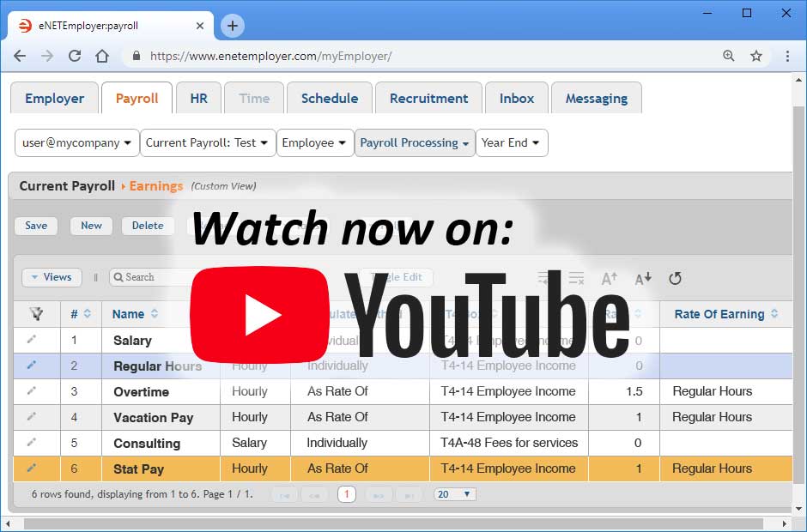
Task: Open the rows-per-page dropdown showing 20
Action: pos(454,494)
